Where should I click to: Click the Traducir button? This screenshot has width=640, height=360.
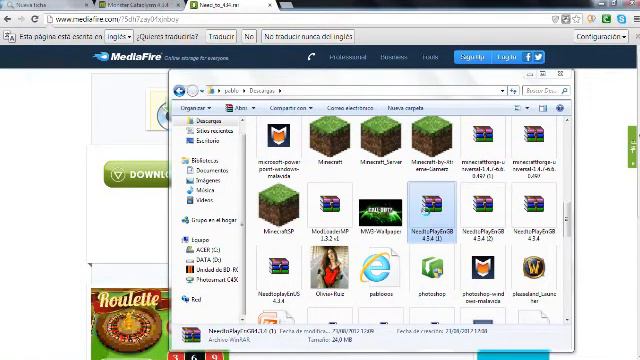click(x=221, y=37)
